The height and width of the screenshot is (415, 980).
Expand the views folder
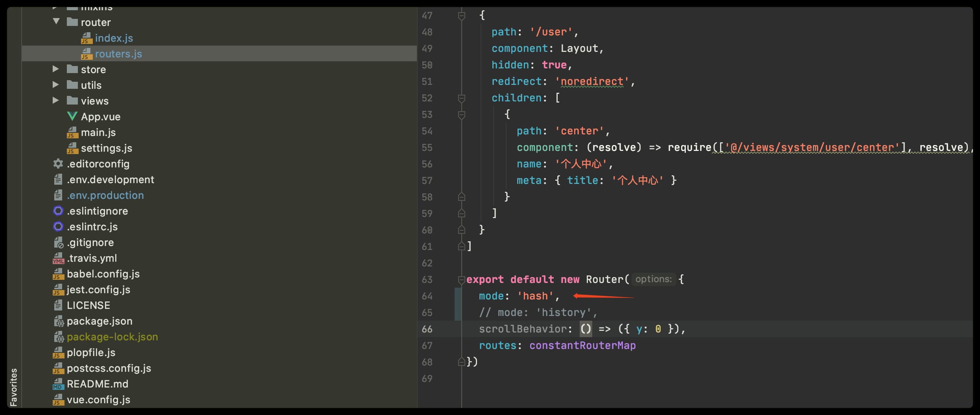click(x=56, y=101)
